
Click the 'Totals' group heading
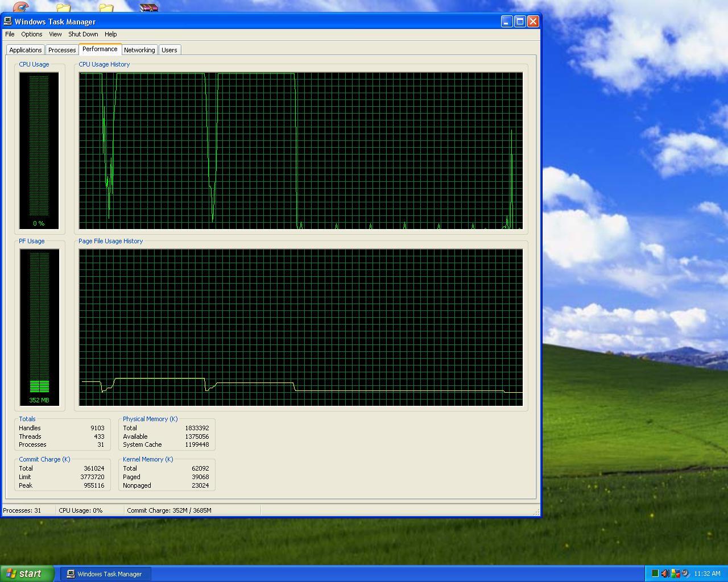[27, 419]
